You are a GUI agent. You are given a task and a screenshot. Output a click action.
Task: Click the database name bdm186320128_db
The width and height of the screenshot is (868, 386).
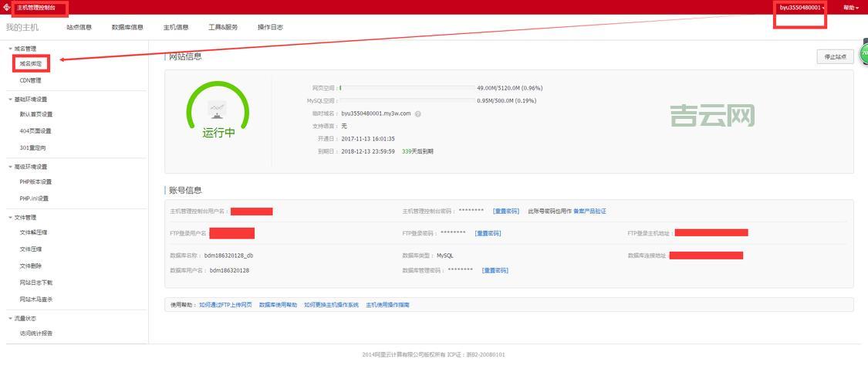(x=228, y=256)
